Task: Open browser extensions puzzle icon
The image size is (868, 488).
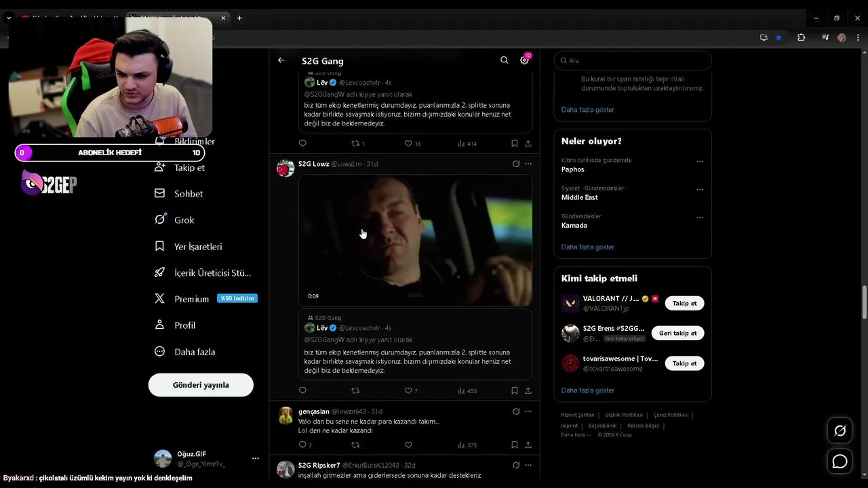Action: click(801, 37)
